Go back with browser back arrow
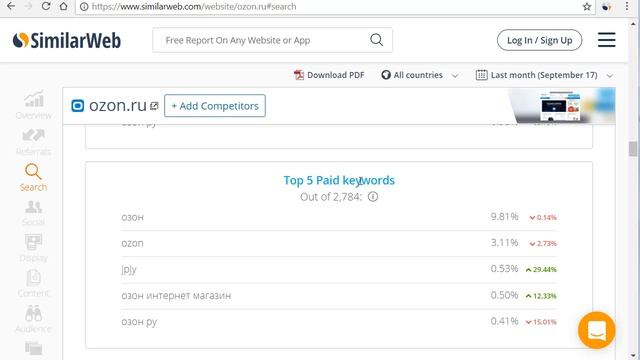The width and height of the screenshot is (640, 360). (x=11, y=7)
